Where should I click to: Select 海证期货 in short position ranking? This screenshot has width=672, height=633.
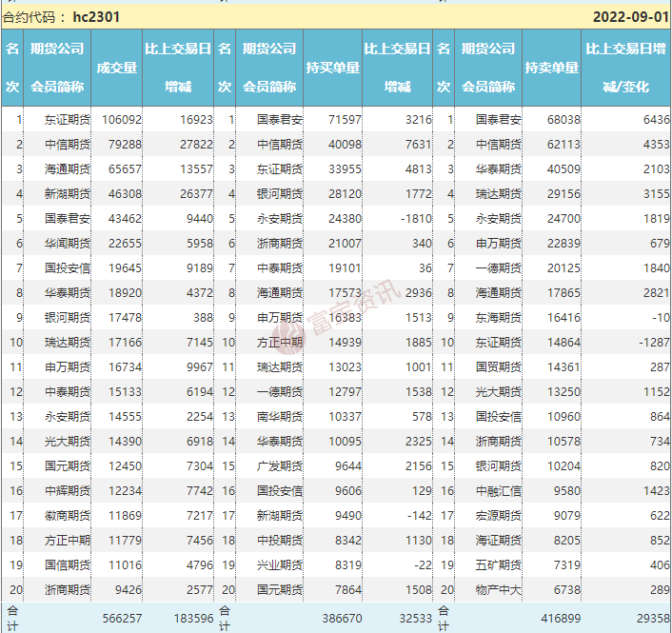(499, 541)
